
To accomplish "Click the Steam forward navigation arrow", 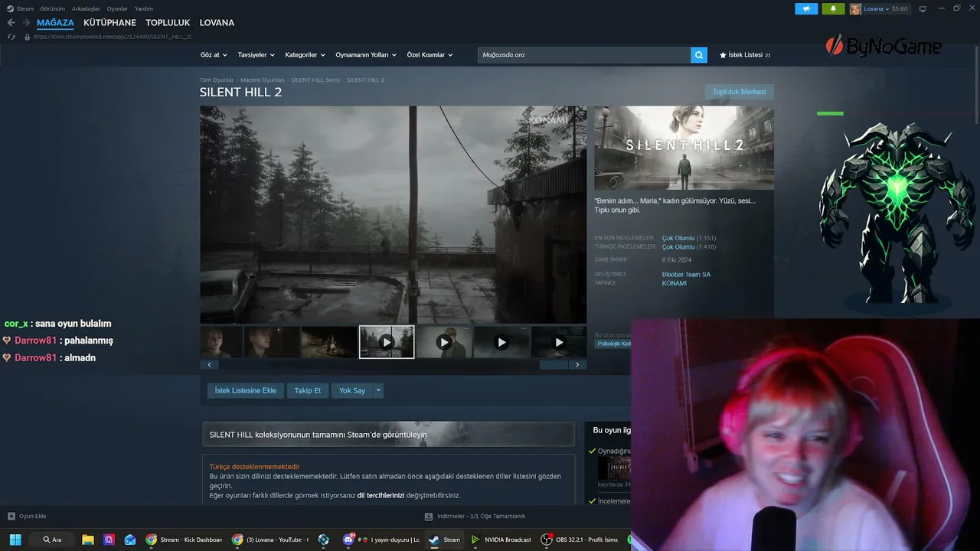I will [x=25, y=23].
